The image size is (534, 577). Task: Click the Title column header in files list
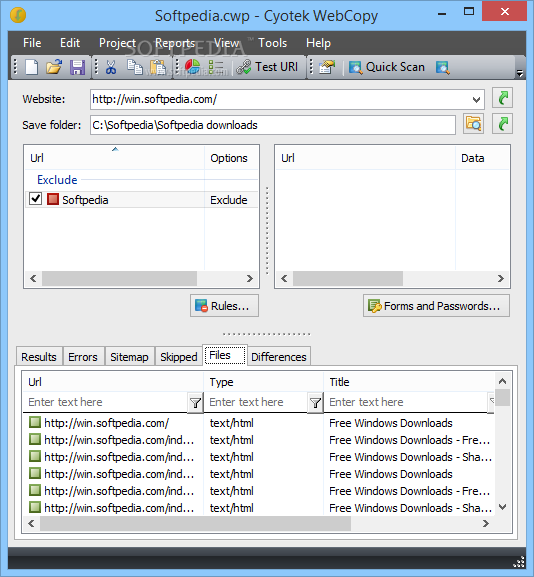tap(409, 382)
